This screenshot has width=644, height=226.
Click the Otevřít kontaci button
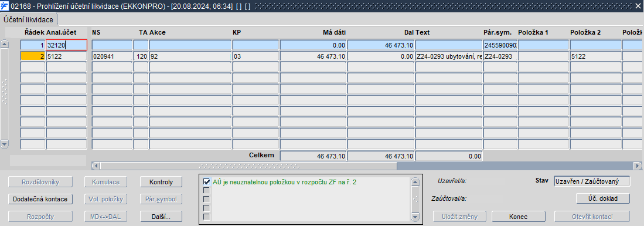click(592, 217)
